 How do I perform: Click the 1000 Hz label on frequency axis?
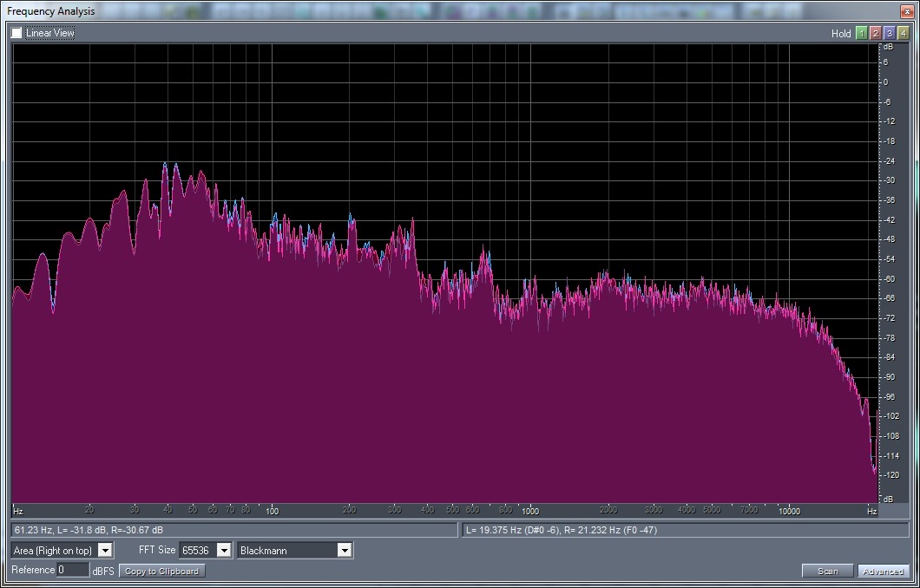(530, 511)
